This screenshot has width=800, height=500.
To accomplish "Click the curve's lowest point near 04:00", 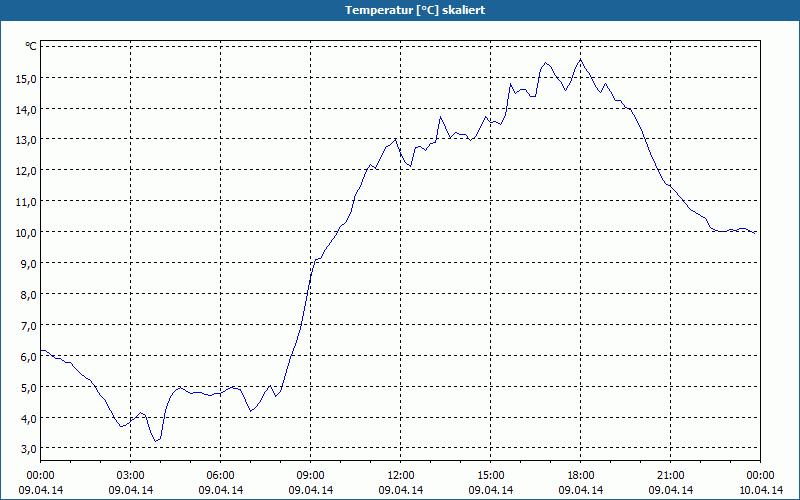I will [x=156, y=441].
